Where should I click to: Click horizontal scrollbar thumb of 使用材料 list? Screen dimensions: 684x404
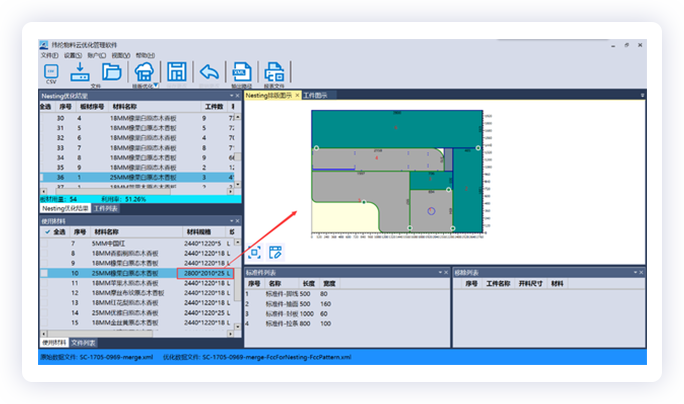coord(101,334)
